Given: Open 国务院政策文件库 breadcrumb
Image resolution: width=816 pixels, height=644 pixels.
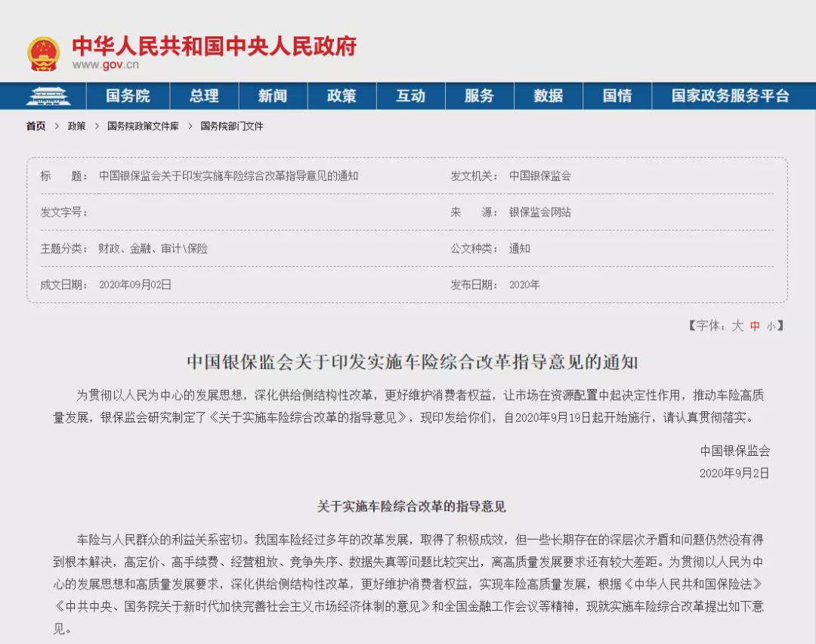Looking at the screenshot, I should point(143,126).
